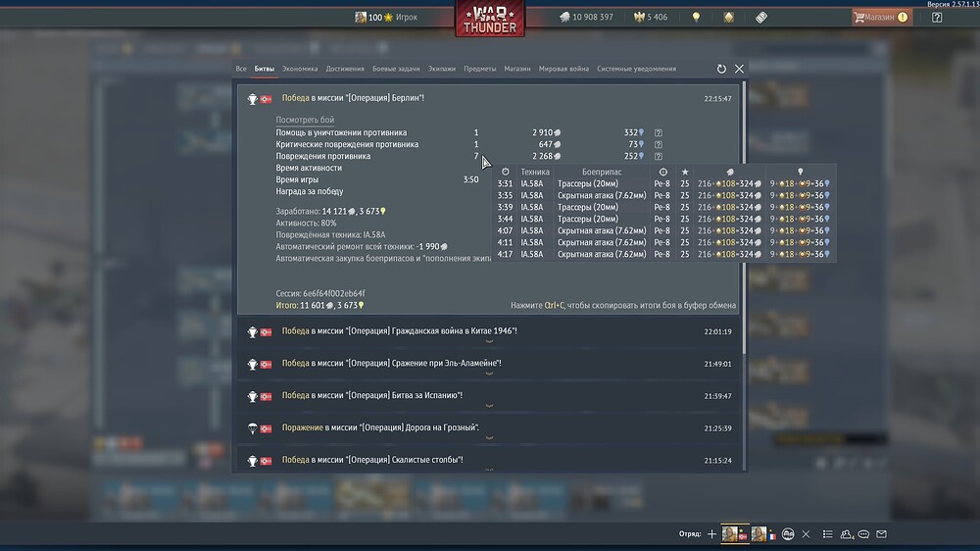Click the star column header icon
This screenshot has width=980, height=551.
pyautogui.click(x=685, y=172)
